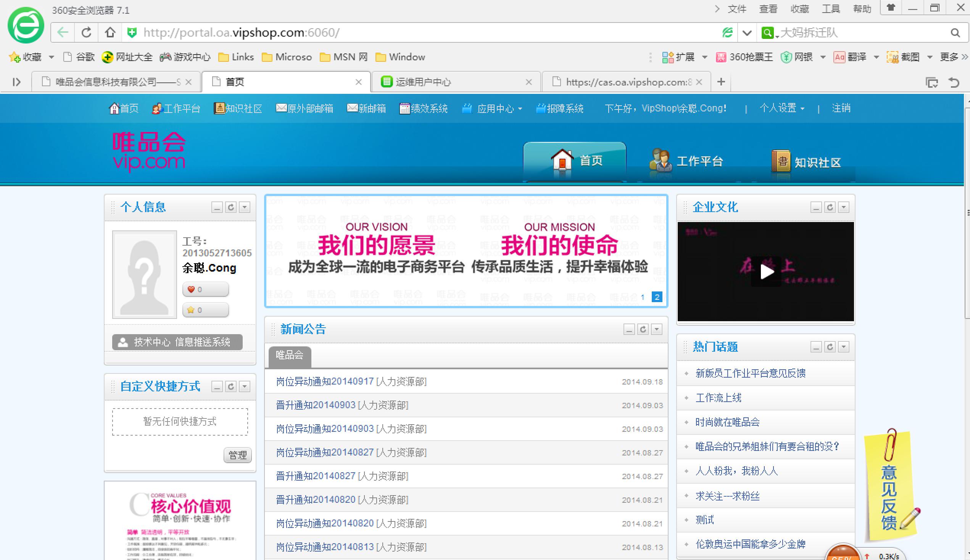Switch to the 唯品会信息科技有限公司 tab
The image size is (970, 560).
(x=116, y=82)
